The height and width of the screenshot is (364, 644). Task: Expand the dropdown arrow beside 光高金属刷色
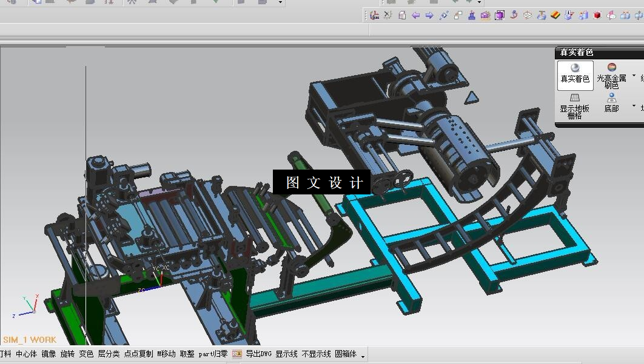pos(634,76)
